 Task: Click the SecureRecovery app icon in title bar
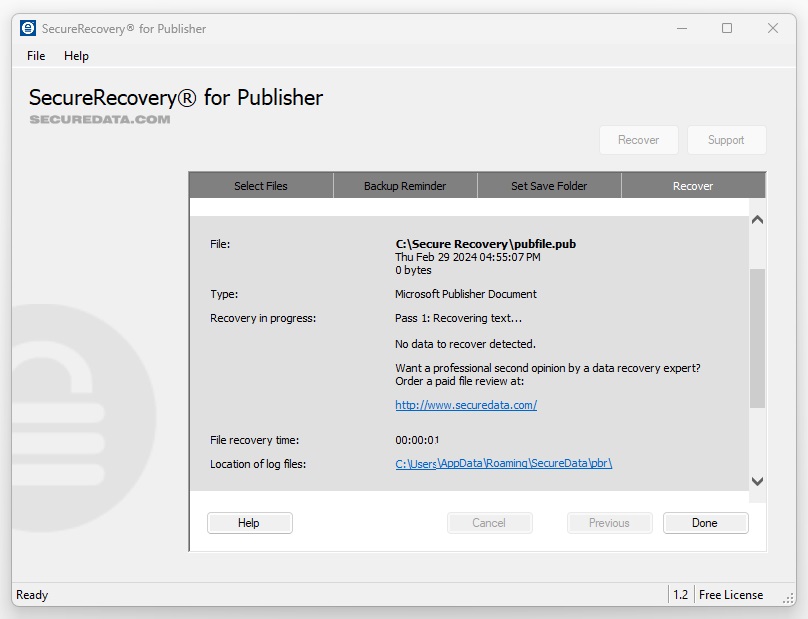(x=28, y=28)
